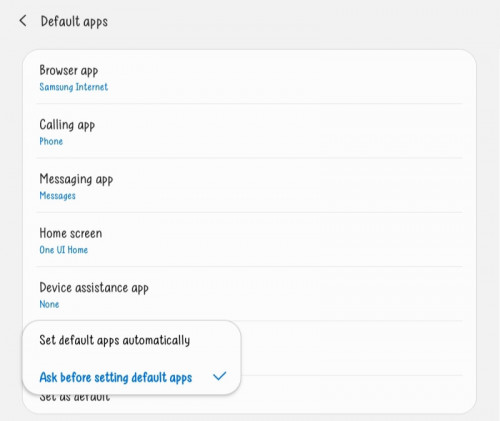The height and width of the screenshot is (421, 500).
Task: Open the Browser app setting
Action: [249, 78]
